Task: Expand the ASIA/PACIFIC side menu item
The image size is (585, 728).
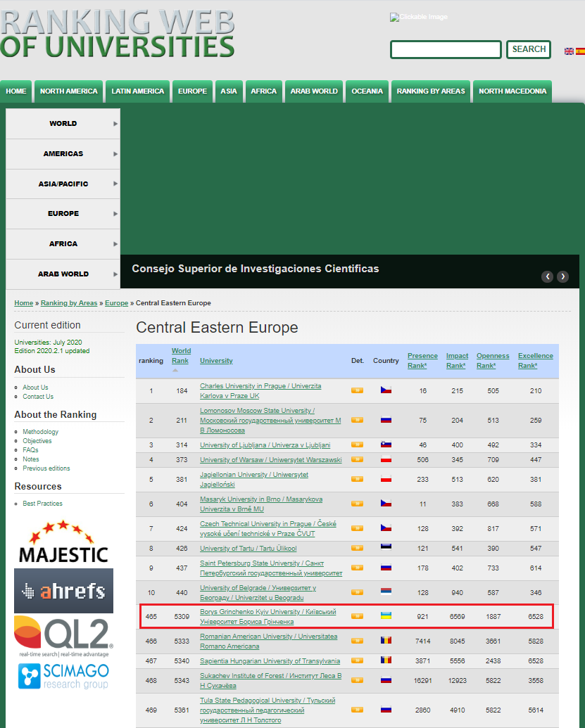Action: (x=63, y=184)
